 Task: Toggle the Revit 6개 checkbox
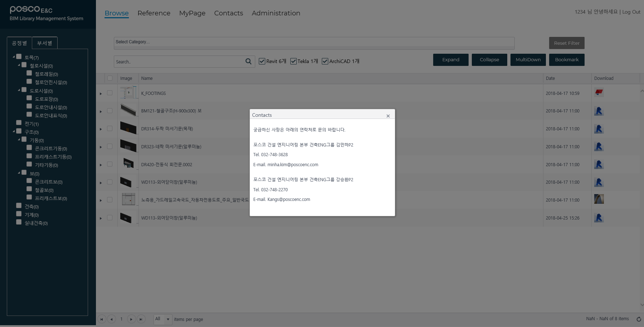pyautogui.click(x=262, y=61)
